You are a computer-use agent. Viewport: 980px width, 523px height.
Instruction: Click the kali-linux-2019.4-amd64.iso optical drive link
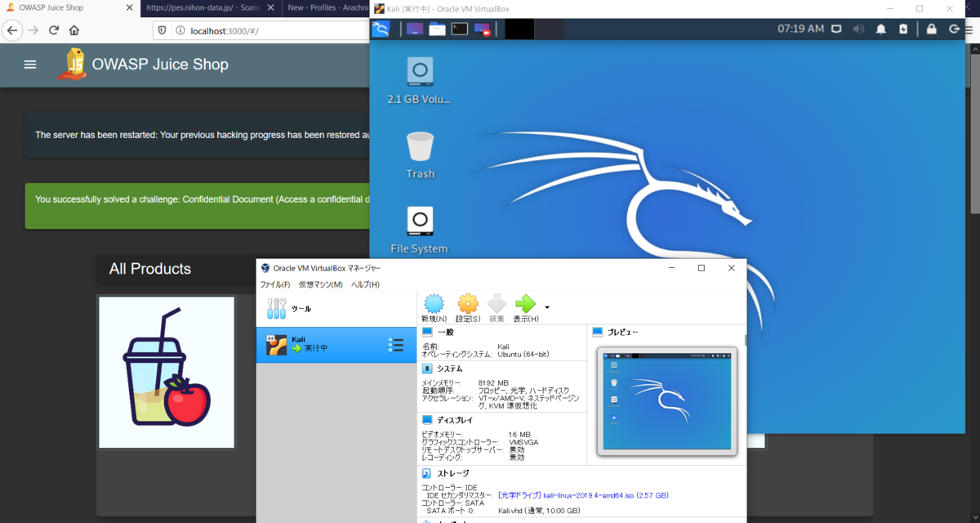[583, 495]
